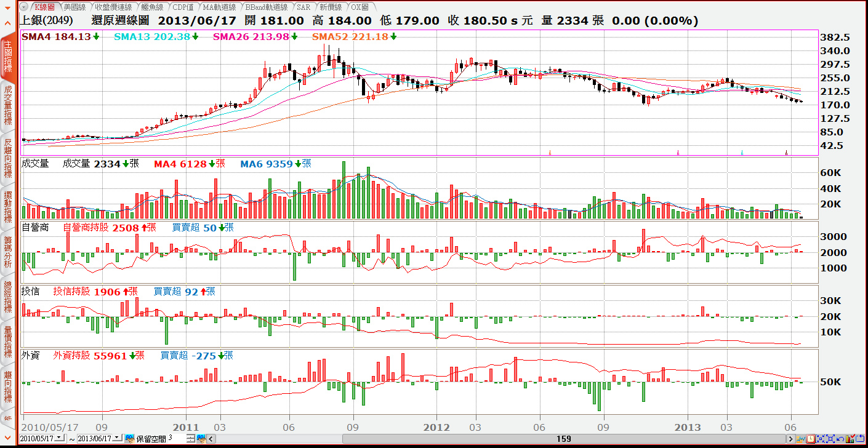The height and width of the screenshot is (448, 868).
Task: Click the stock name 上銀(2049)
Action: [x=47, y=20]
